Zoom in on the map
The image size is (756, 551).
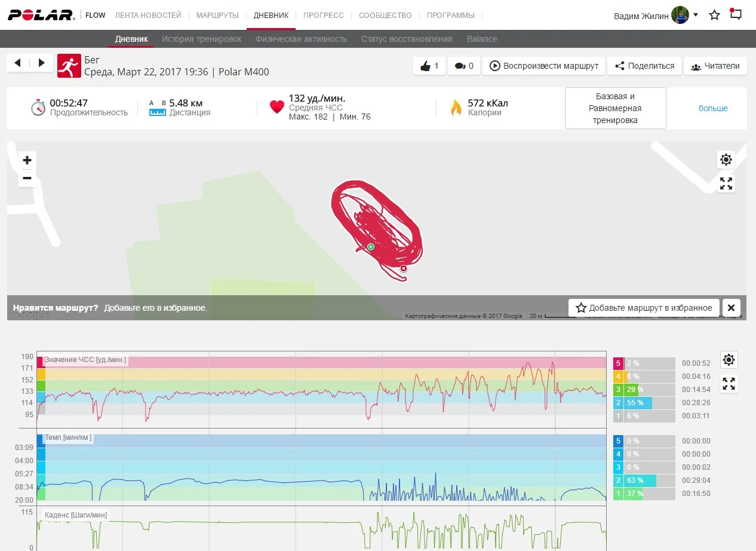click(27, 160)
